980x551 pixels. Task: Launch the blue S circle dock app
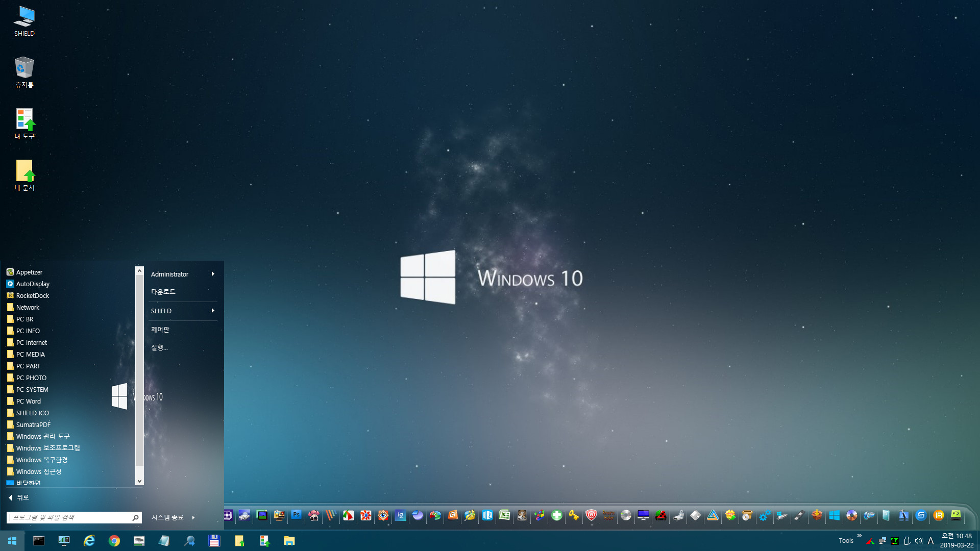click(921, 515)
